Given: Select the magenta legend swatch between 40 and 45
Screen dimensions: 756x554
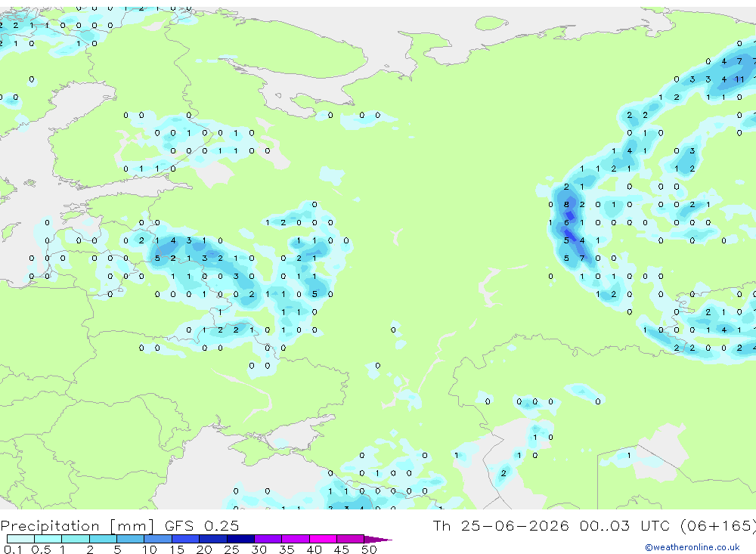Looking at the screenshot, I should (323, 539).
